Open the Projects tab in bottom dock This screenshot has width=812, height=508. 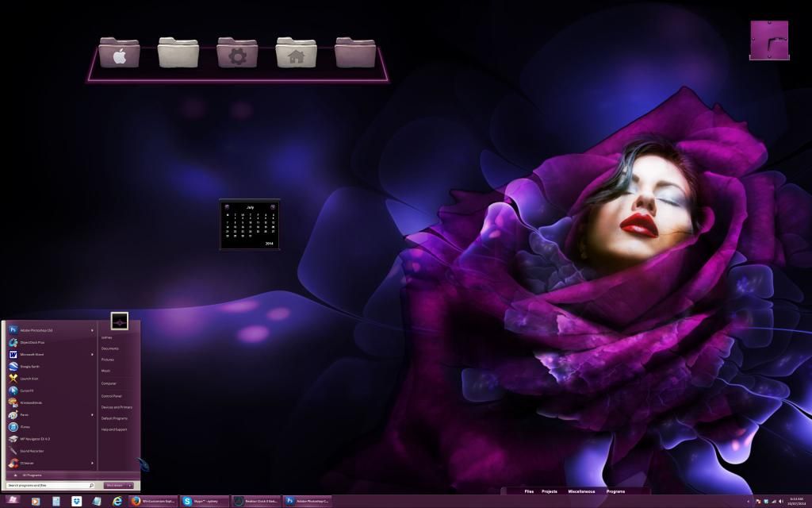coord(550,491)
